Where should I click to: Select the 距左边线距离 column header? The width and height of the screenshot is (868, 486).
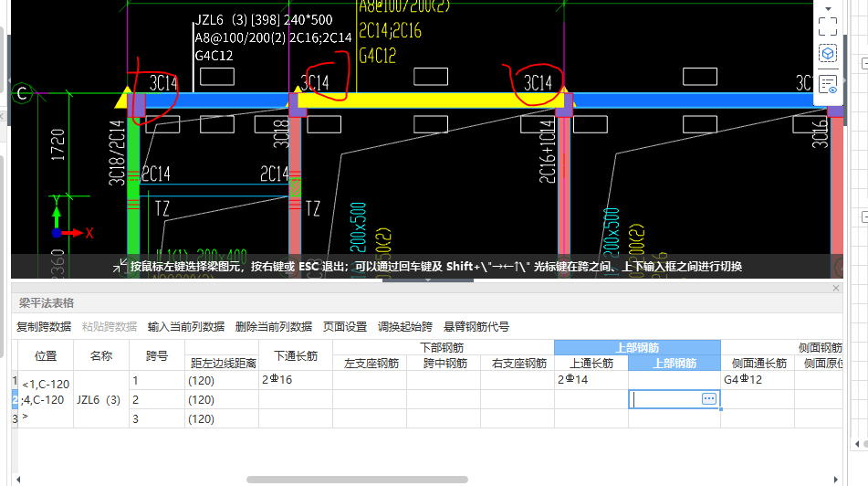pyautogui.click(x=222, y=364)
